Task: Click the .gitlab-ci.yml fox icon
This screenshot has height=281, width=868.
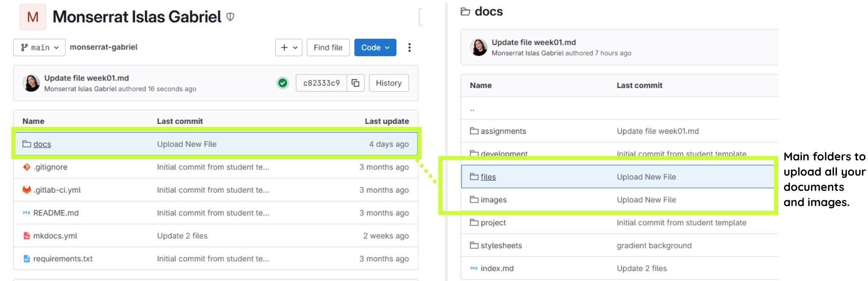Action: 27,190
